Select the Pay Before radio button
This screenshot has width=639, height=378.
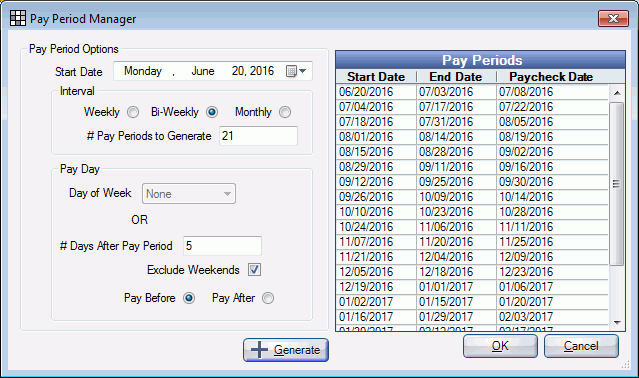click(x=189, y=298)
